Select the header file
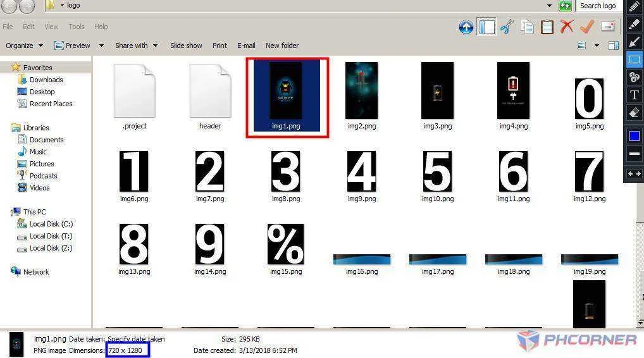The width and height of the screenshot is (644, 358). pos(210,97)
